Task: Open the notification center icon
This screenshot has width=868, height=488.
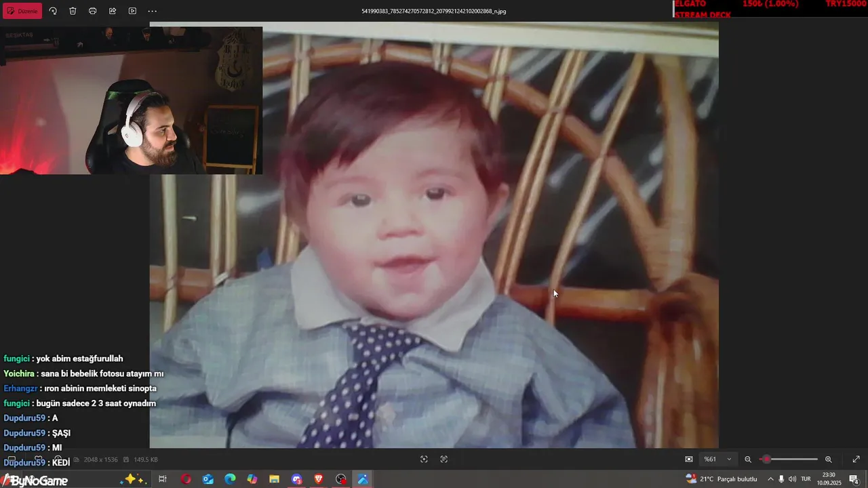Action: point(854,479)
